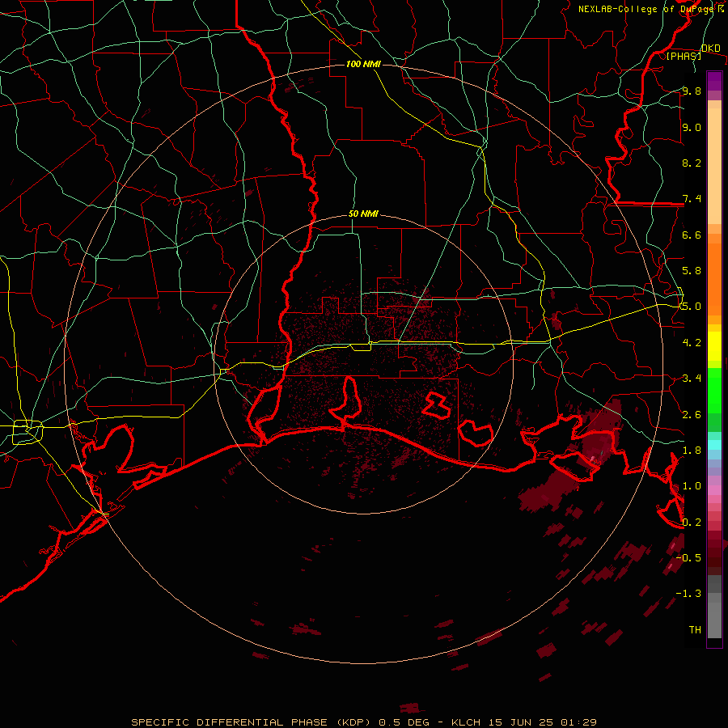728x728 pixels.
Task: Click the Specific Differential Phase caption at the bottom
Action: (363, 722)
